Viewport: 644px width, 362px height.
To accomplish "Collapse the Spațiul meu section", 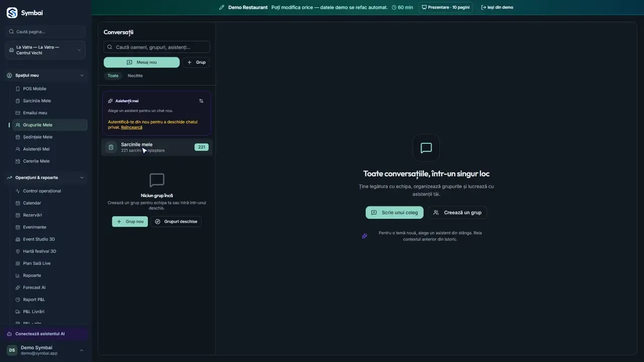I will [x=82, y=75].
